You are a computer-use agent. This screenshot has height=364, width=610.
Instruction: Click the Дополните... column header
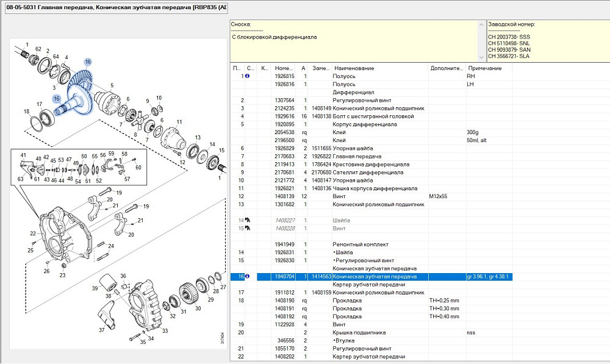point(447,68)
